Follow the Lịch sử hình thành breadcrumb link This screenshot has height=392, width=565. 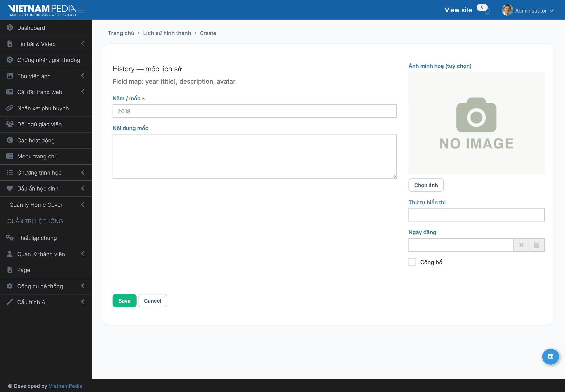pyautogui.click(x=167, y=33)
